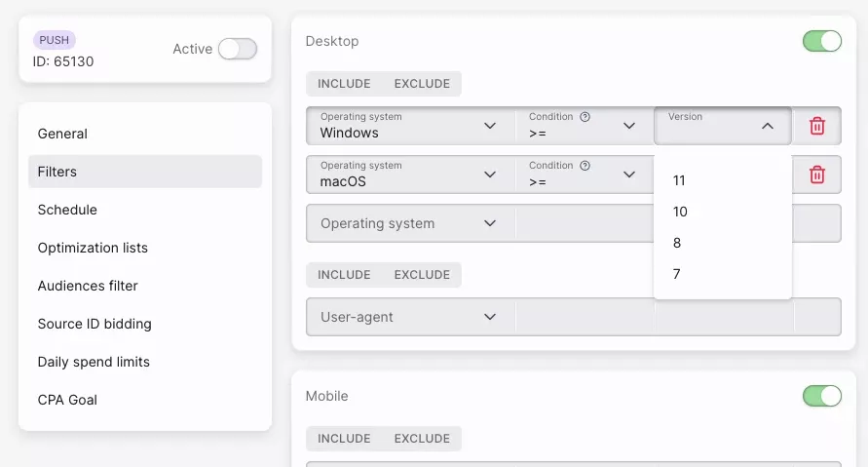The image size is (868, 467).
Task: Select INCLUDE in the Mobile section
Action: (344, 438)
